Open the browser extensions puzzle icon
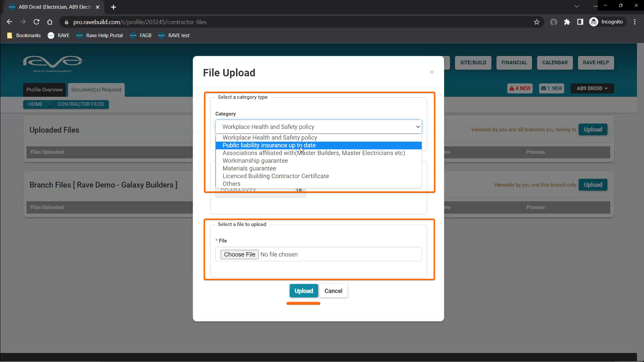This screenshot has width=644, height=362. (567, 22)
